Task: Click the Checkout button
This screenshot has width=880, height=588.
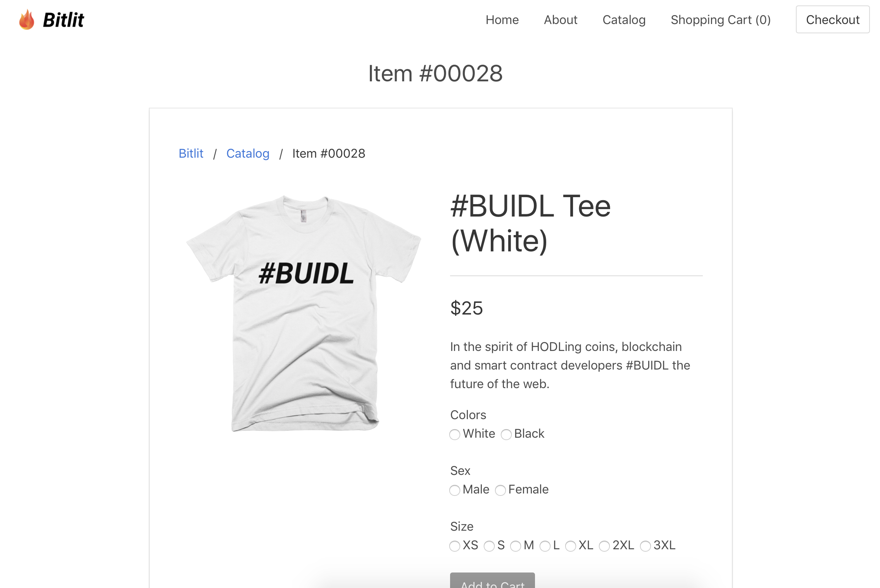Action: tap(832, 19)
